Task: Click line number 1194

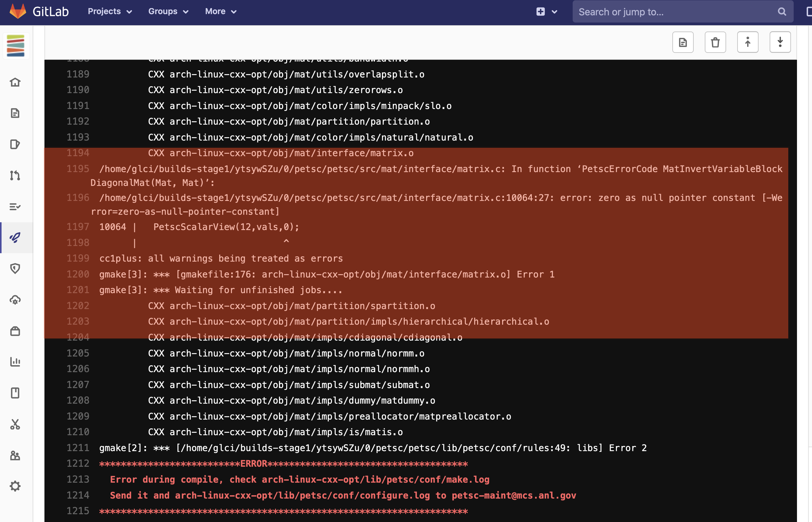Action: point(78,153)
